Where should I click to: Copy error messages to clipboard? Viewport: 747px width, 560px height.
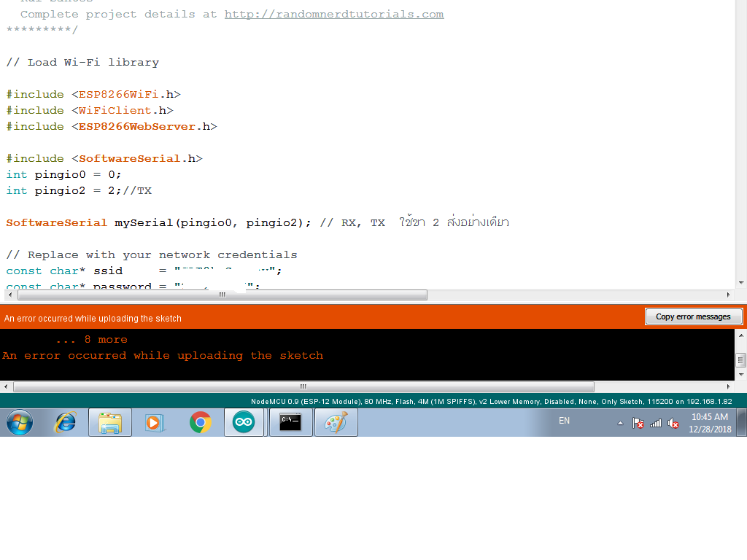coord(693,316)
